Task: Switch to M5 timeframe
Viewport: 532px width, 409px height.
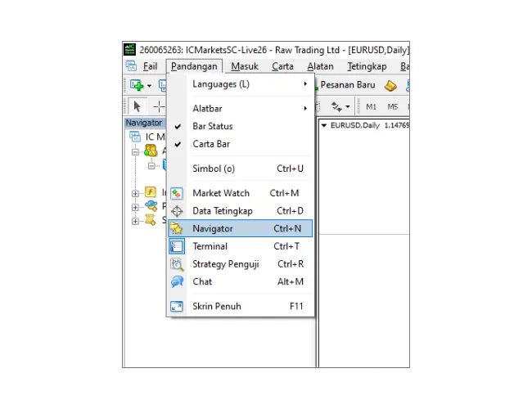Action: (x=393, y=107)
